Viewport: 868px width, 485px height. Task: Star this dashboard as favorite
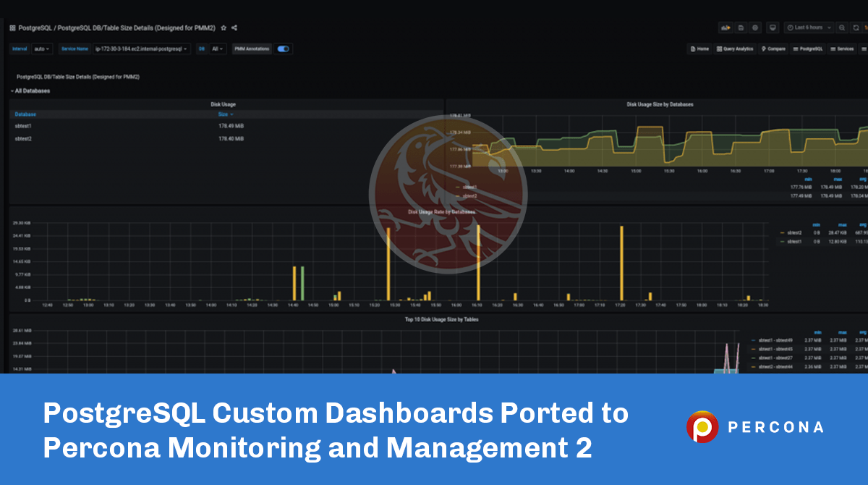pyautogui.click(x=224, y=28)
